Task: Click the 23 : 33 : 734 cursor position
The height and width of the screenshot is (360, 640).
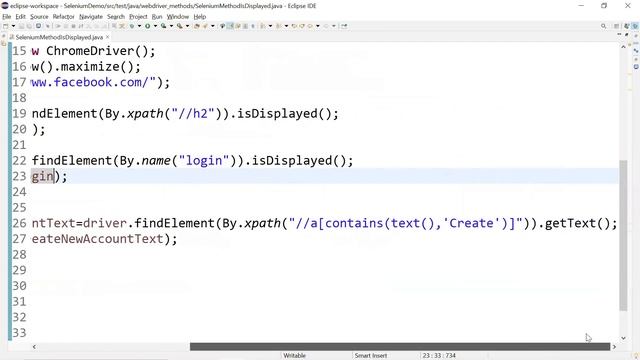Action: 439,356
